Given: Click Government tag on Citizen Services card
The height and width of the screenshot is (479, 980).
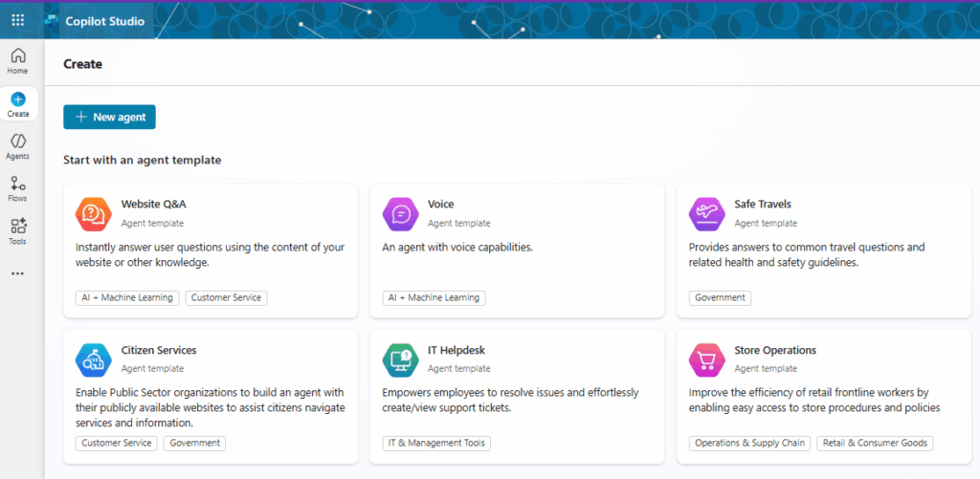Looking at the screenshot, I should pos(194,443).
